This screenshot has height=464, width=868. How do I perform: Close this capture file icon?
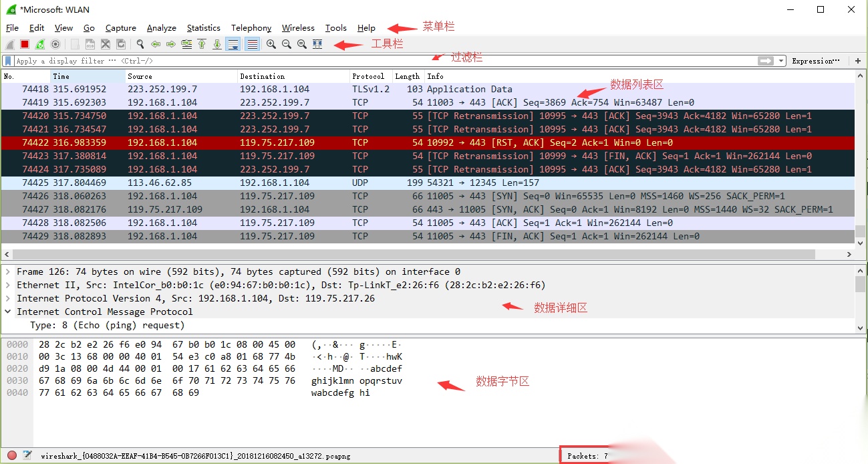[106, 44]
